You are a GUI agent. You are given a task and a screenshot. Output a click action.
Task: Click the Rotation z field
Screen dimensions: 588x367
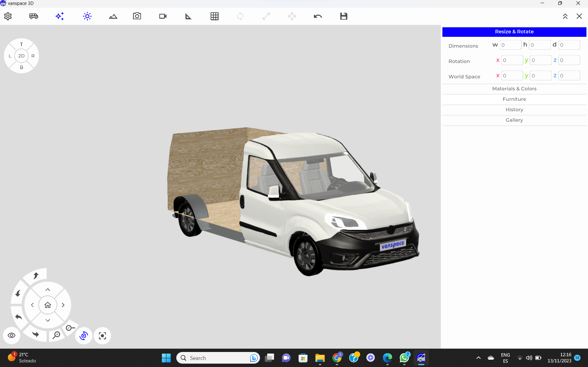[569, 60]
